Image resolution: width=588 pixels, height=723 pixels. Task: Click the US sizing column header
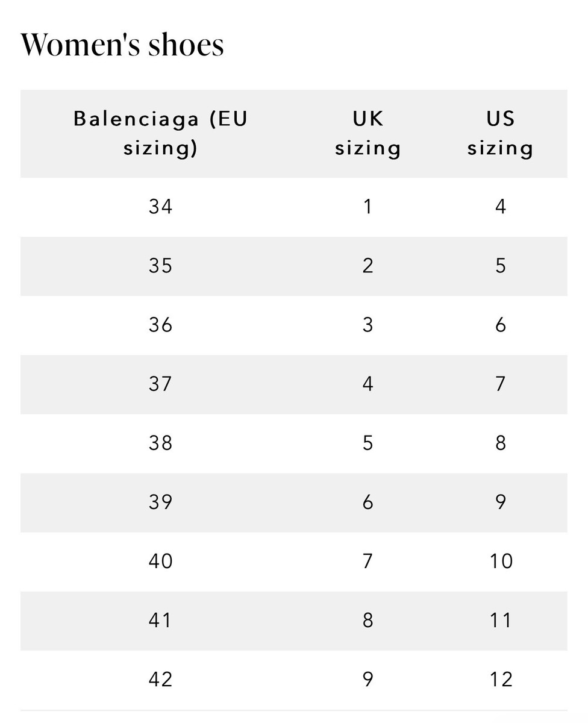pyautogui.click(x=501, y=133)
